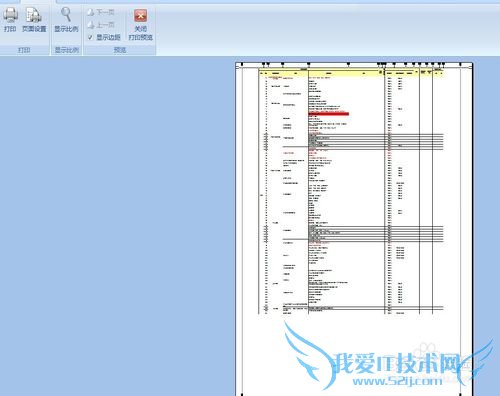Click the previewed worksheet page thumbnail
The height and width of the screenshot is (396, 500).
(x=354, y=229)
